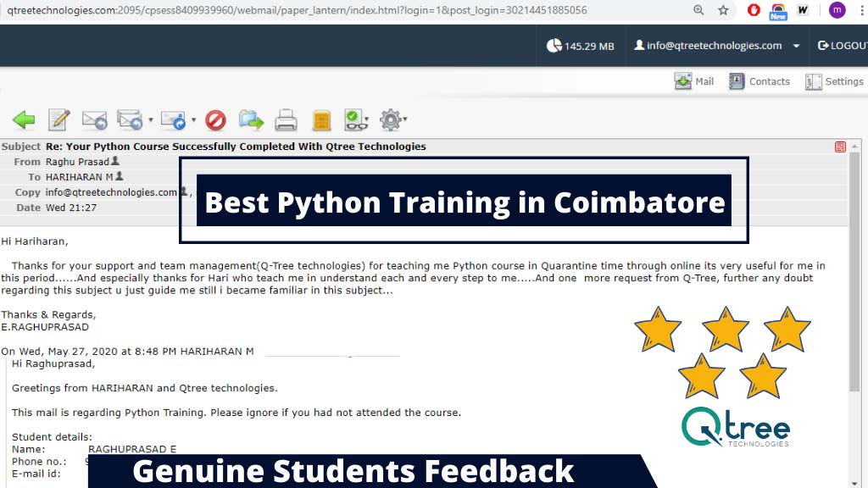868x488 pixels.
Task: Open the Settings tab
Action: [x=834, y=81]
